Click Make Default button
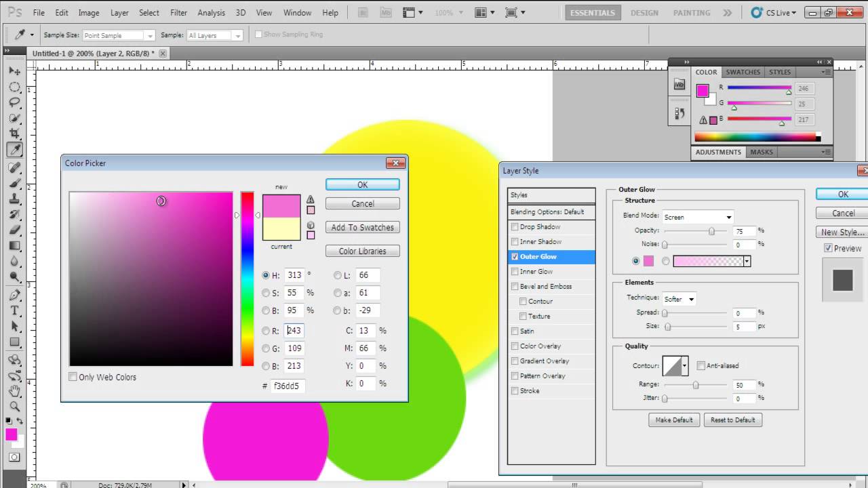 pos(674,420)
